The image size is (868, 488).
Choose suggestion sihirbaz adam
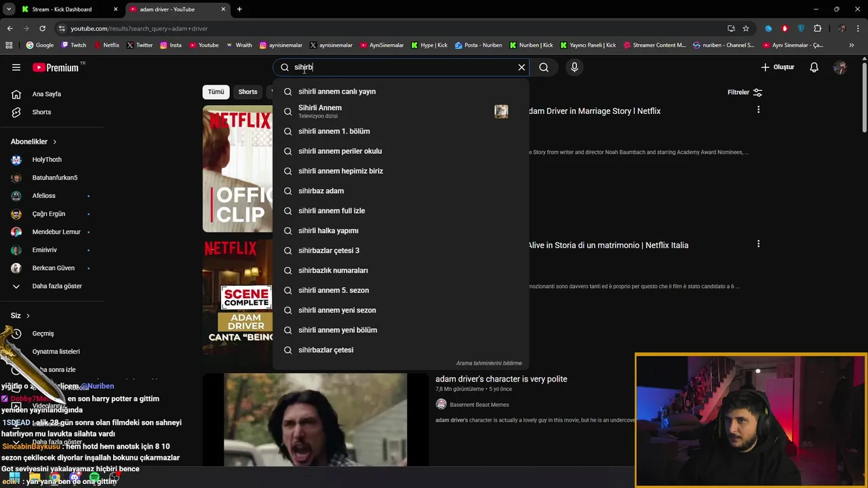tap(401, 191)
